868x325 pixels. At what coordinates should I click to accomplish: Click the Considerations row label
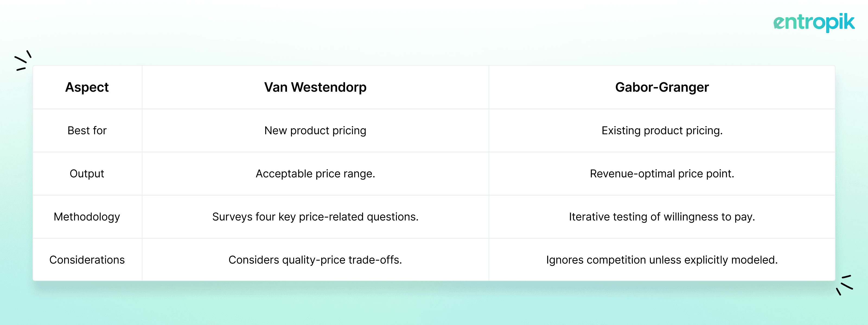point(87,260)
